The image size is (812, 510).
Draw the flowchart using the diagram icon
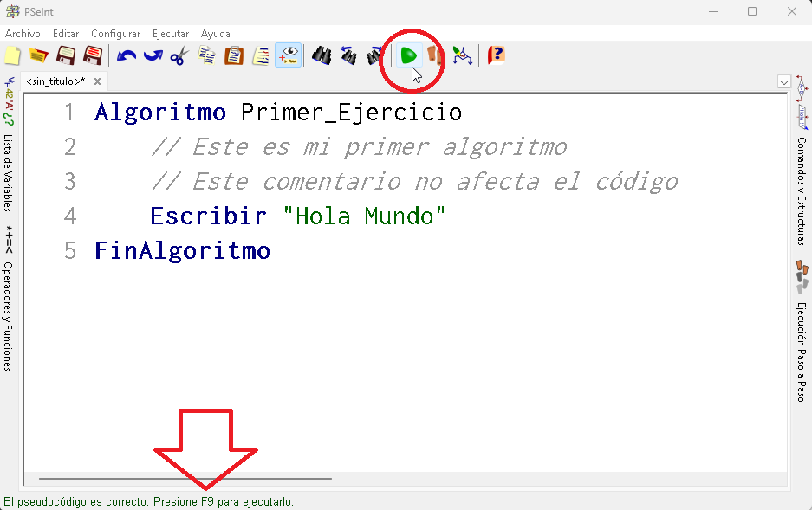coord(463,55)
